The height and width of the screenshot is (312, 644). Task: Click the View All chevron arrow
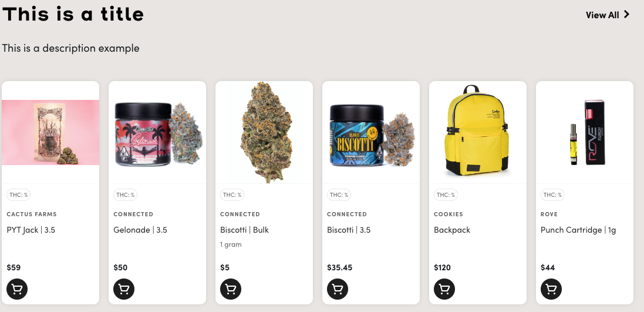tap(626, 15)
